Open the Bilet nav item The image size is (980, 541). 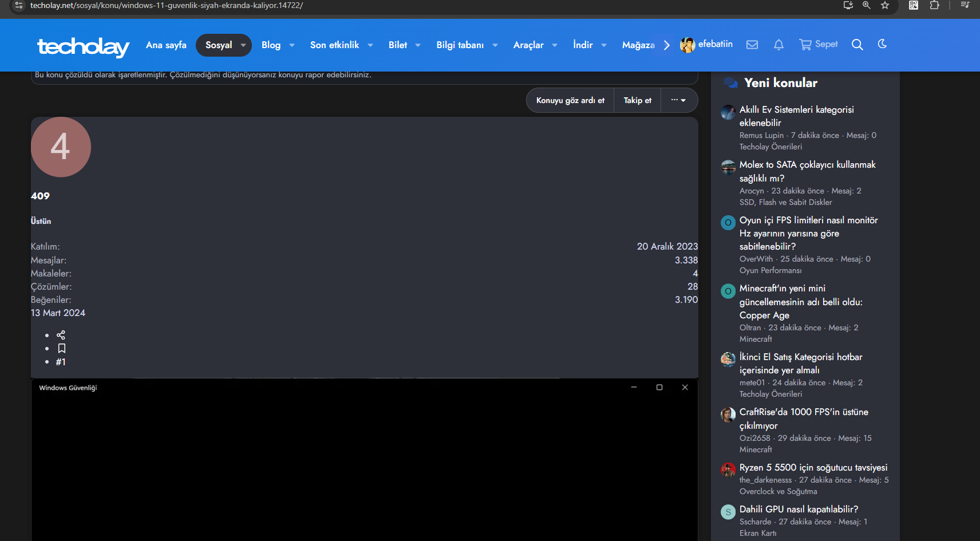point(398,45)
